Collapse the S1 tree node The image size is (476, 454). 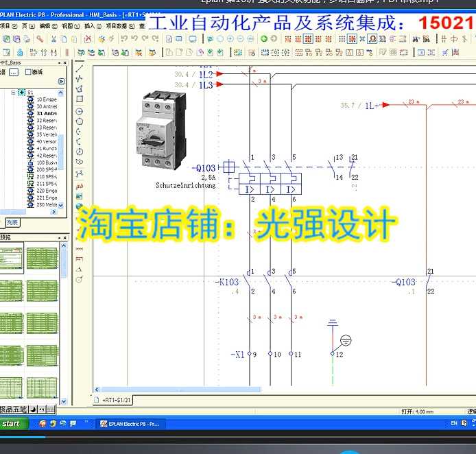point(13,92)
